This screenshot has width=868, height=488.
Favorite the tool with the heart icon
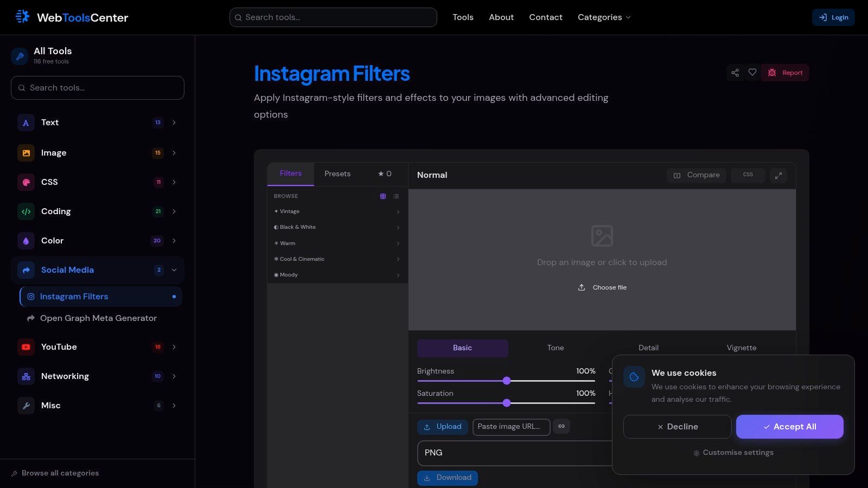[752, 73]
